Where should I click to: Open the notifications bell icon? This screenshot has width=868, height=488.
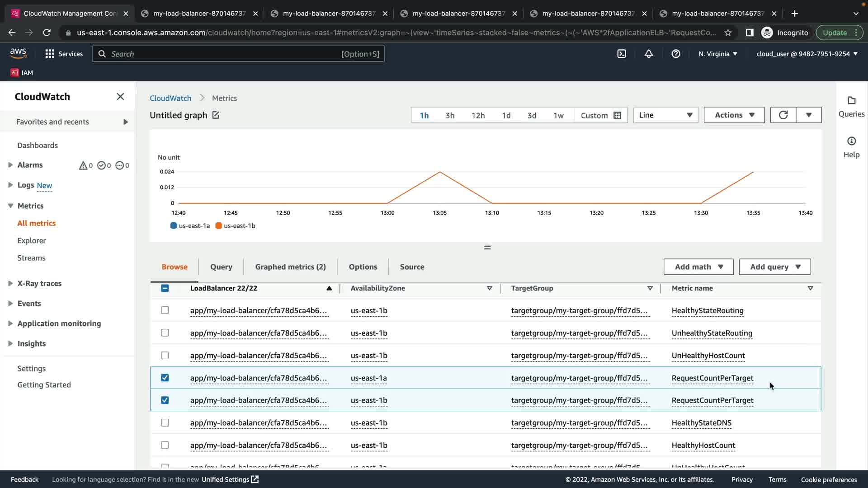[649, 54]
